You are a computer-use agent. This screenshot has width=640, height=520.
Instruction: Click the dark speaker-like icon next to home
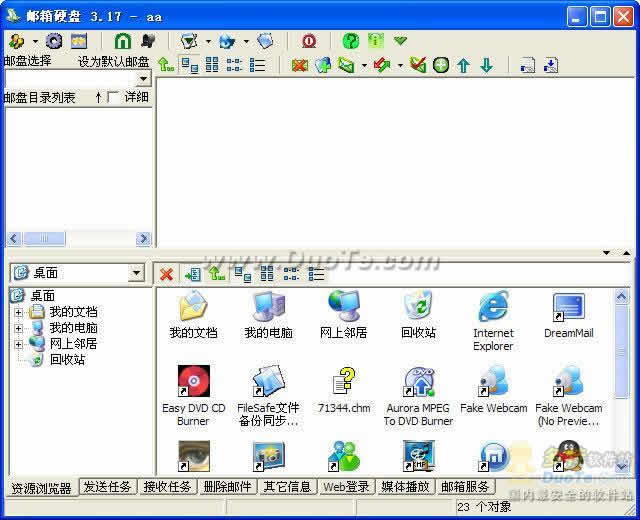pyautogui.click(x=148, y=41)
